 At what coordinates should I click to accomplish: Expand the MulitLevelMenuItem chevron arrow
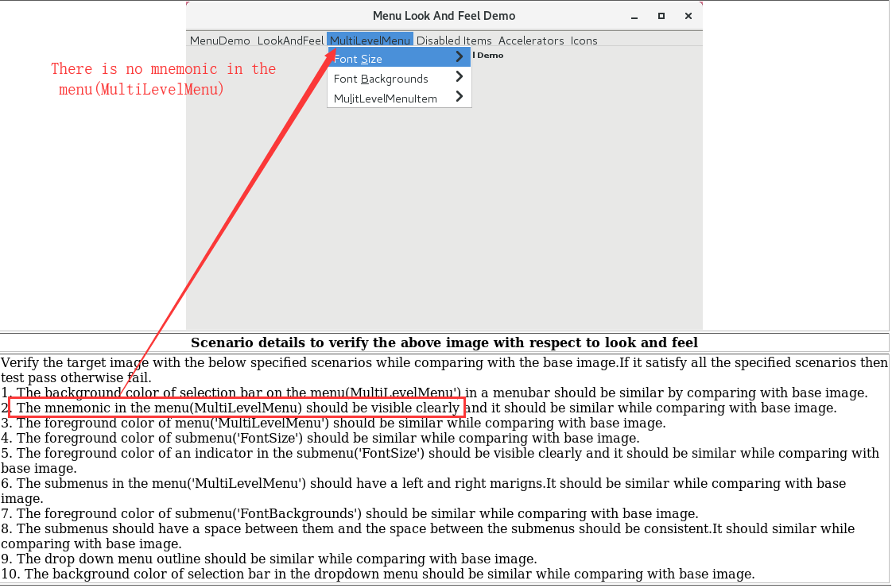(460, 97)
